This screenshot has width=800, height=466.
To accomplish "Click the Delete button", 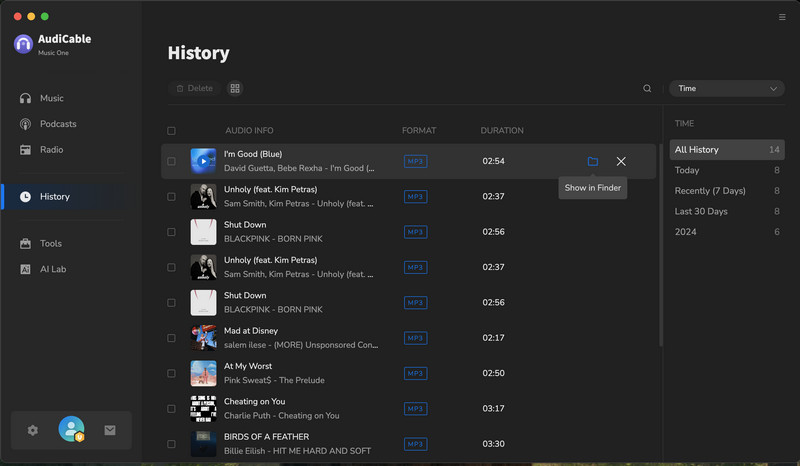I will [194, 88].
